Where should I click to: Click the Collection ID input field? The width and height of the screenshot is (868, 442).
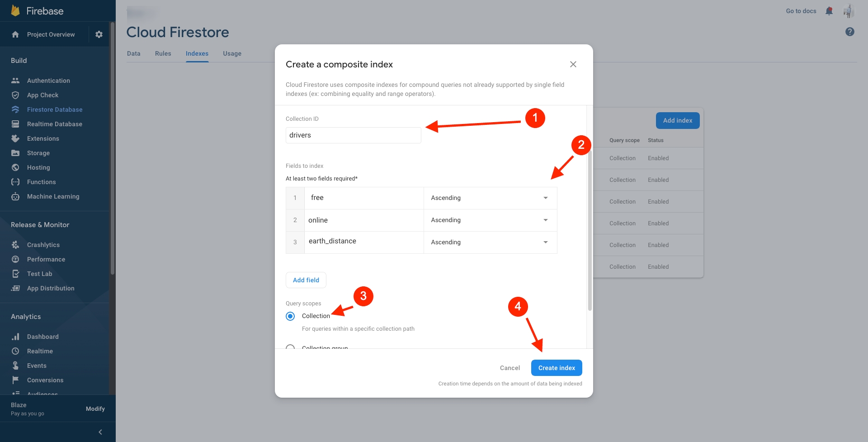pyautogui.click(x=353, y=135)
